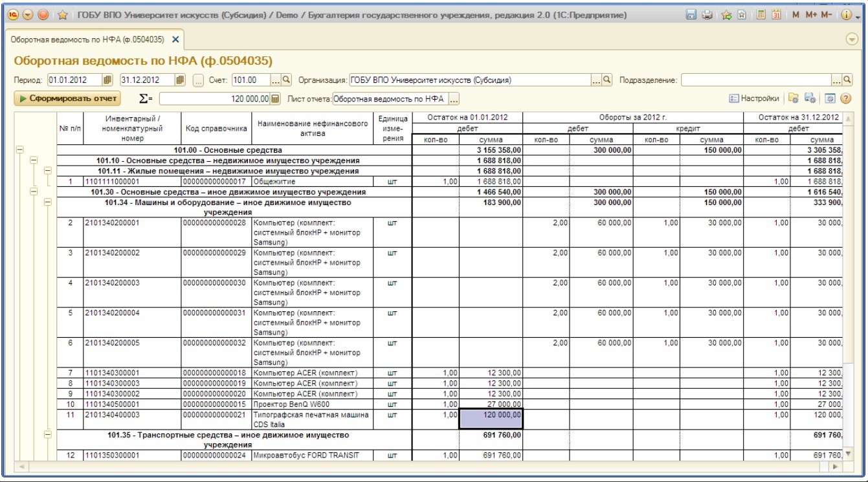This screenshot has height=482, width=868.
Task: Get link via star with green arrow icon
Action: pyautogui.click(x=727, y=14)
